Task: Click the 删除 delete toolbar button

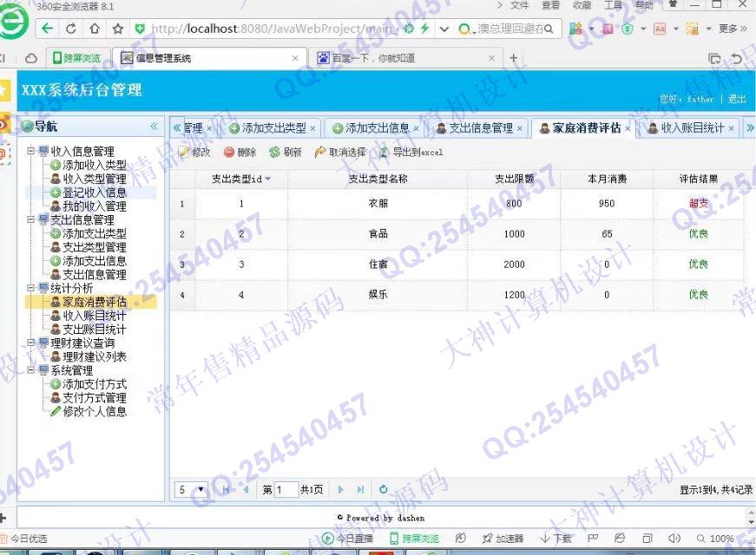Action: tap(240, 153)
